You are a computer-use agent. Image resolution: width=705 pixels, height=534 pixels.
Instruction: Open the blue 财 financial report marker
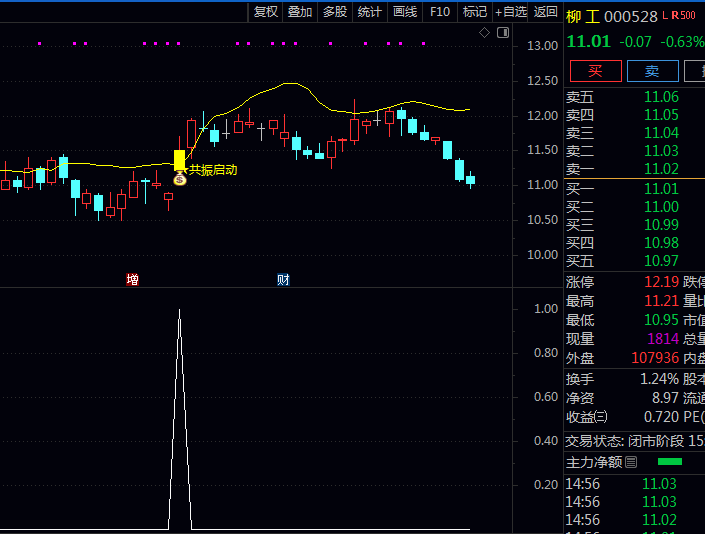point(283,280)
